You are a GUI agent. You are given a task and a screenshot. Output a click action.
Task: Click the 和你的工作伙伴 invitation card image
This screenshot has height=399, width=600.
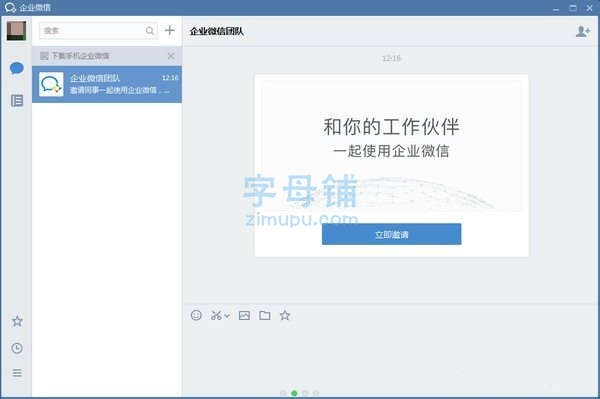point(391,145)
